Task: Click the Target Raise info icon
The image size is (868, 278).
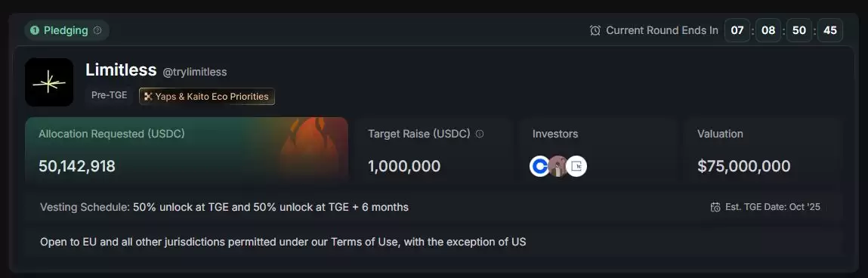Action: (x=480, y=134)
